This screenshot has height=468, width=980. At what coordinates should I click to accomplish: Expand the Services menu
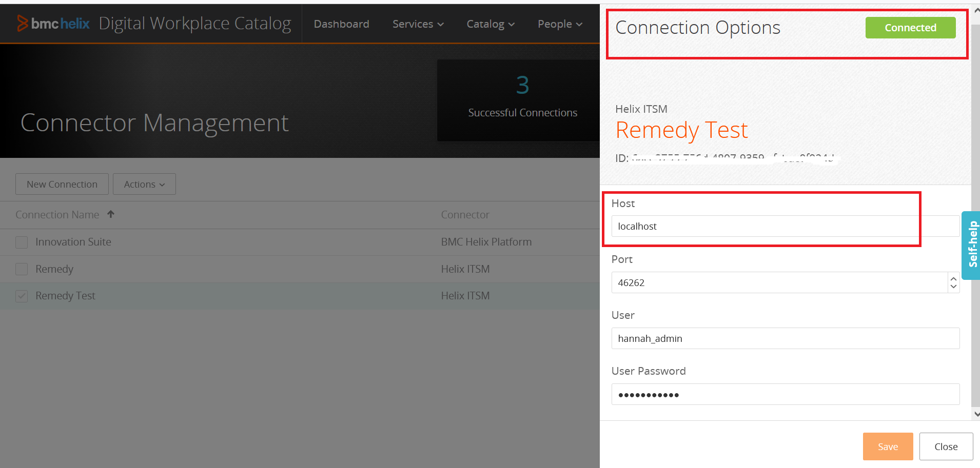click(x=418, y=24)
